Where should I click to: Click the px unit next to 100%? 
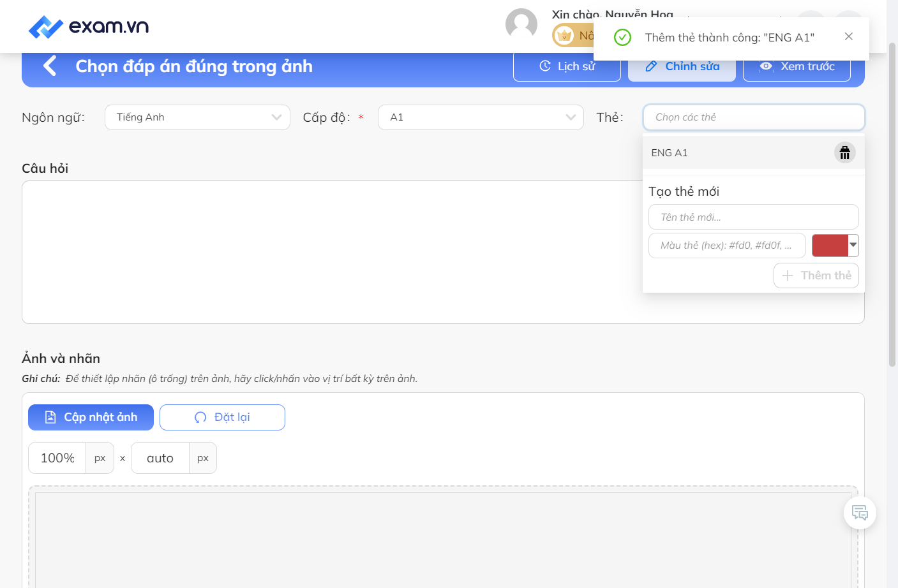coord(100,458)
